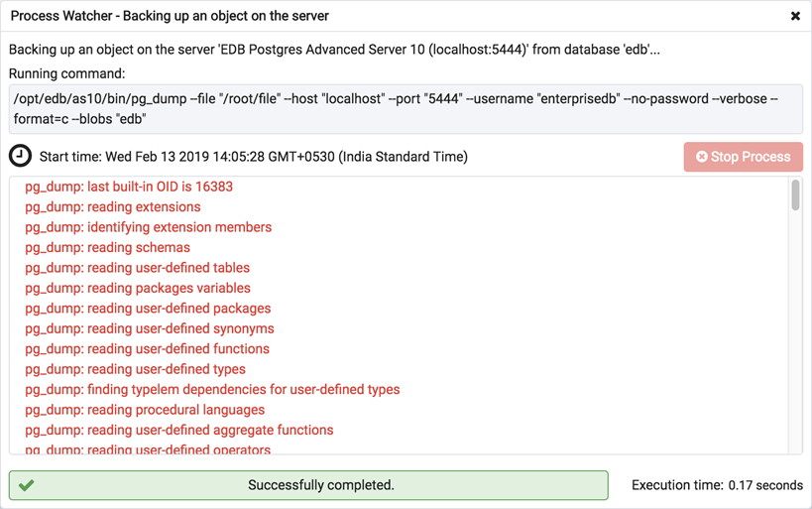Click the 'Execution time: 0.17 seconds' label

coord(717,485)
